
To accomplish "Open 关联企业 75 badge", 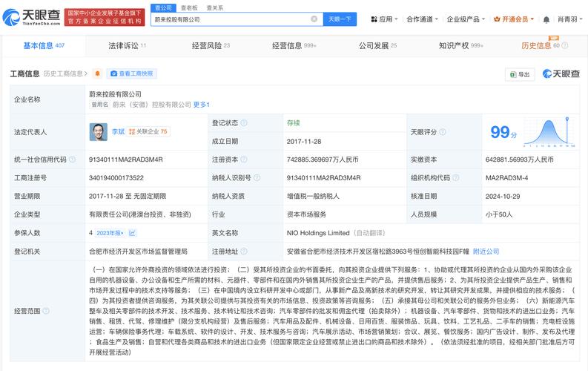I will 148,131.
